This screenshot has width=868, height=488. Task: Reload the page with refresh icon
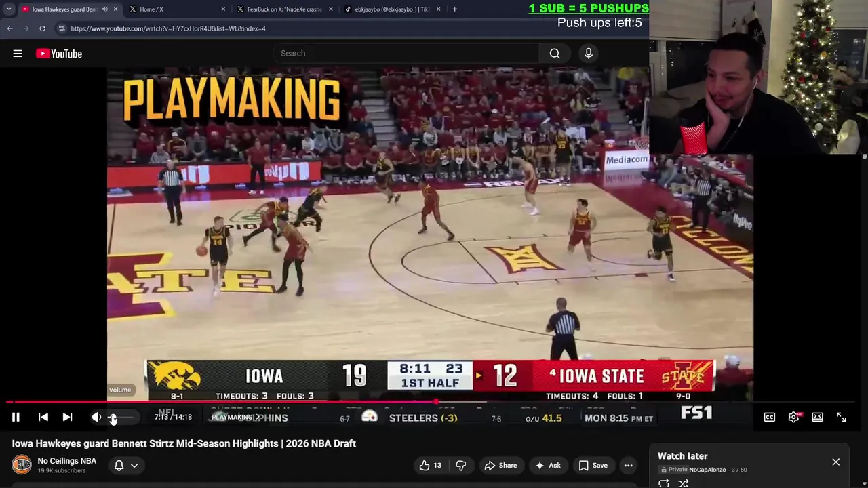(42, 28)
